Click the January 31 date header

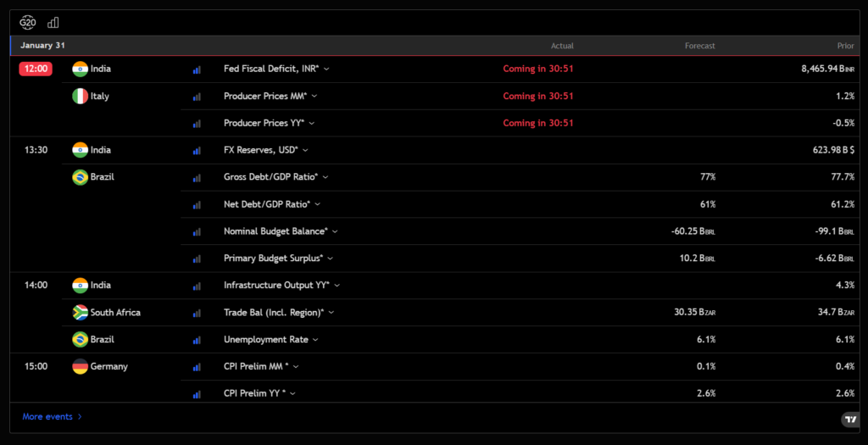(x=42, y=46)
